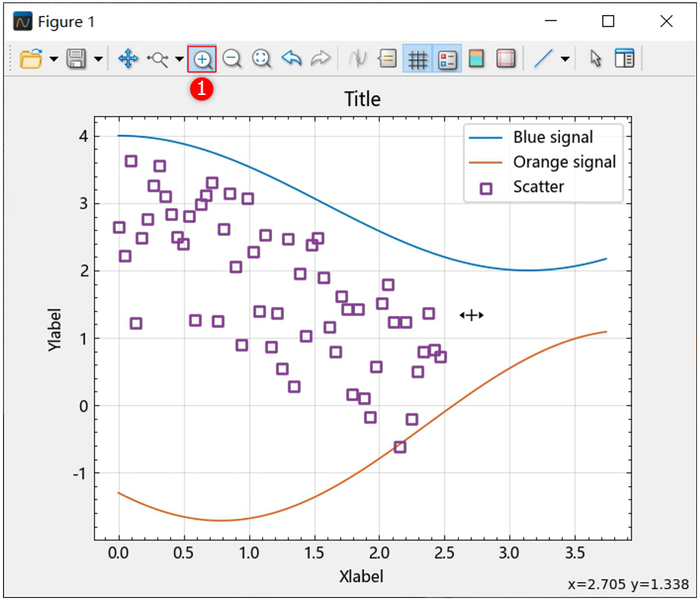Click the save figure disk icon
Screen dimensions: 700x601
[x=76, y=59]
